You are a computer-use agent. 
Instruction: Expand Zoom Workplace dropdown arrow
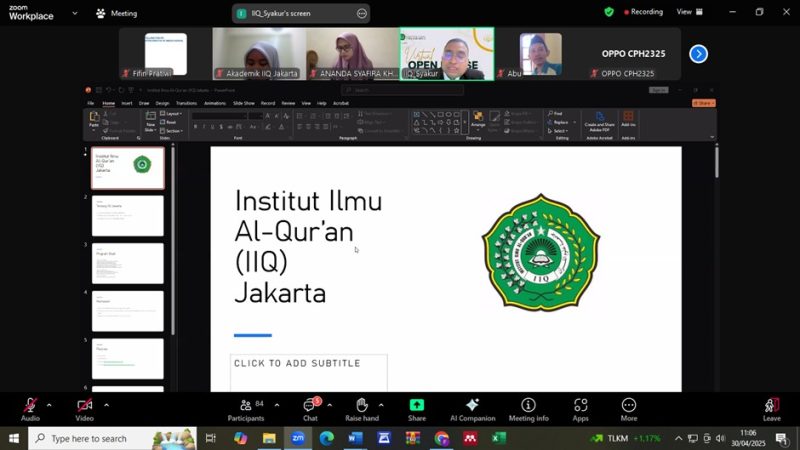pyautogui.click(x=75, y=13)
